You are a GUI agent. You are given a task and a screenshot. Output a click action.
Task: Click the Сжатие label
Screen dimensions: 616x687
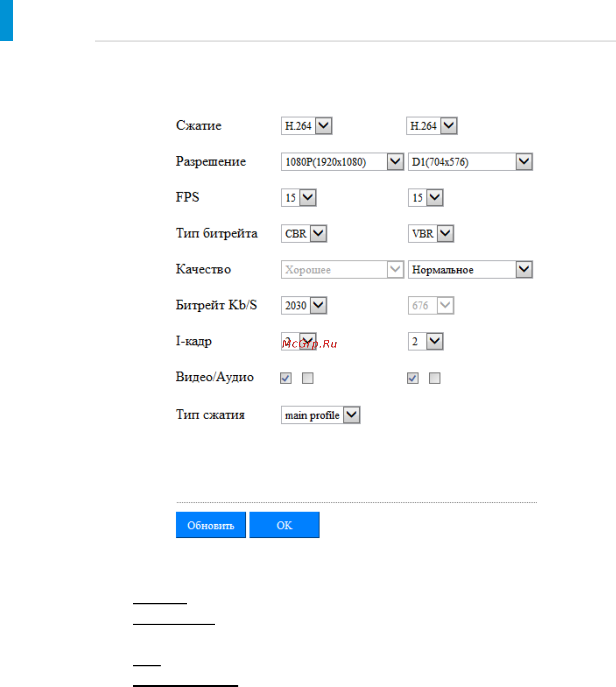point(199,126)
